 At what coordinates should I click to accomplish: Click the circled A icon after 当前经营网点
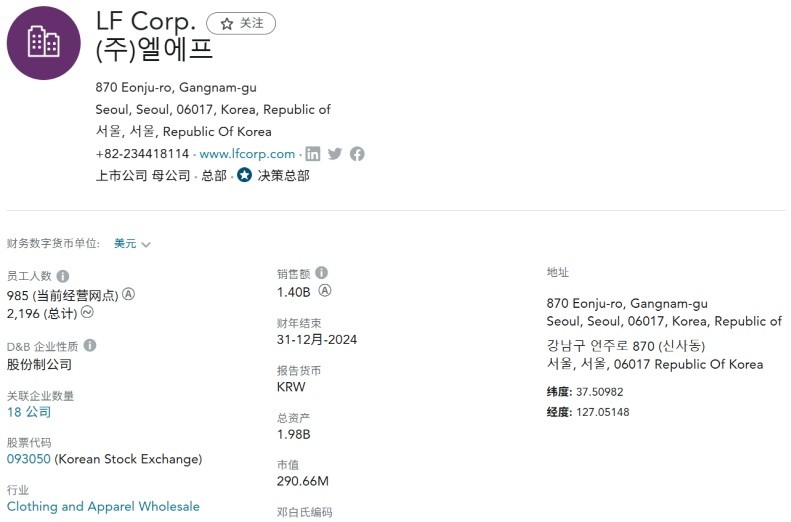tap(128, 295)
